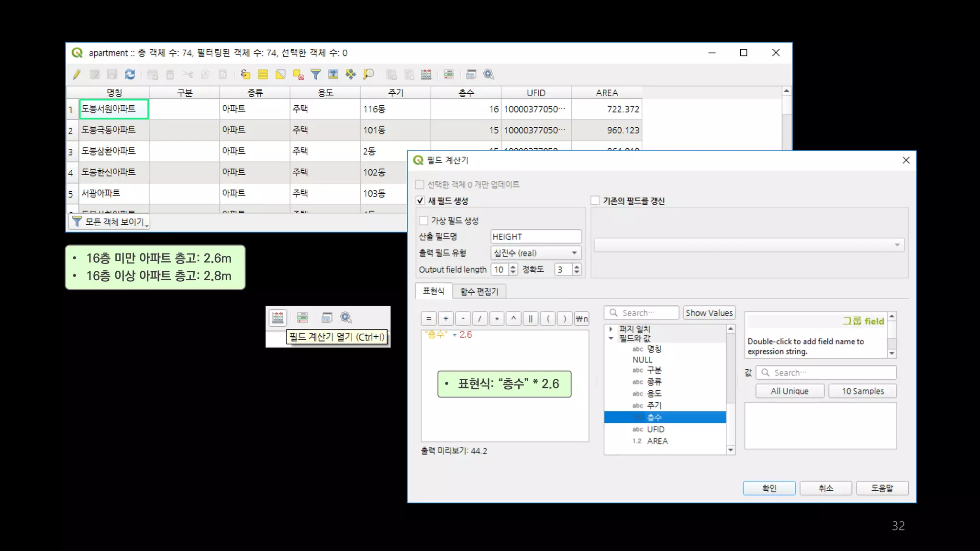Click the Select All rows icon

coord(263,74)
